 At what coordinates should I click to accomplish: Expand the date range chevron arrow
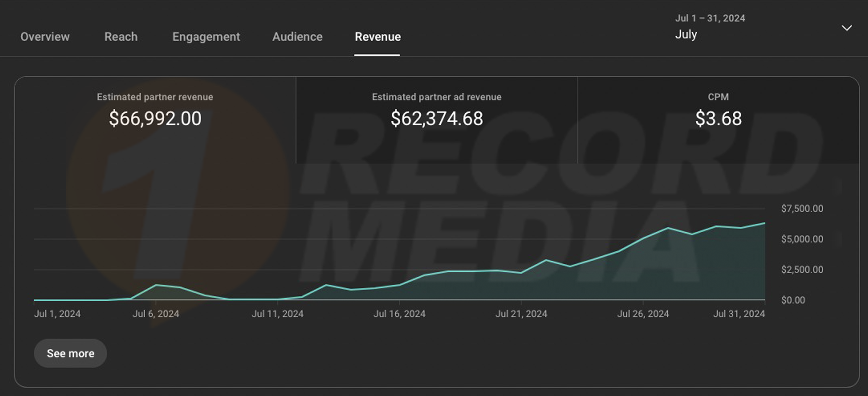847,28
